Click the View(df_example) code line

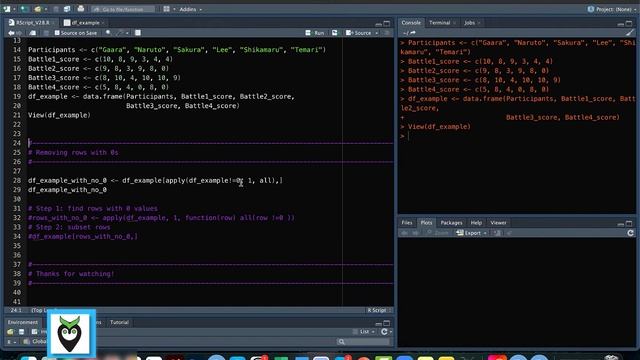tap(59, 115)
